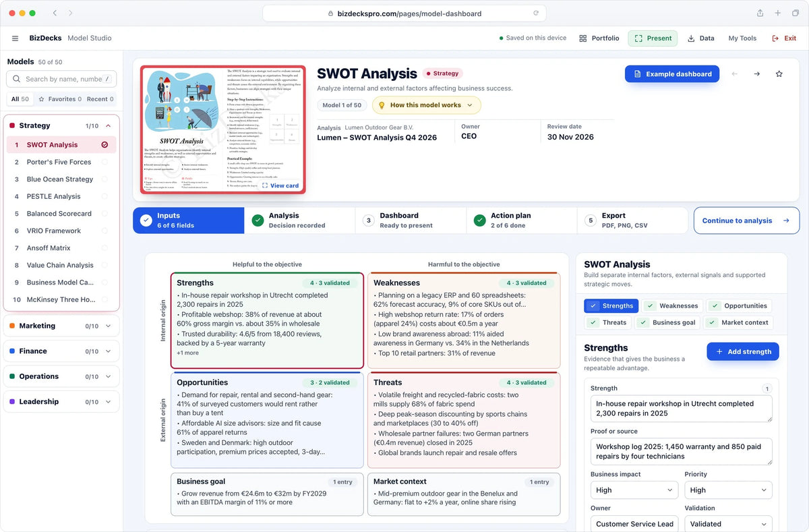This screenshot has height=532, width=809.
Task: Toggle completion circle for VRIO Framework
Action: point(104,231)
